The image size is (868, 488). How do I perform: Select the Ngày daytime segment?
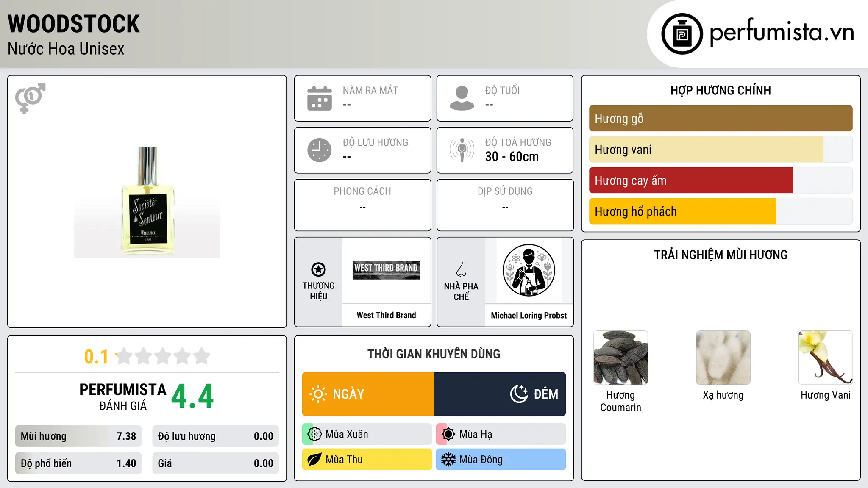point(368,394)
